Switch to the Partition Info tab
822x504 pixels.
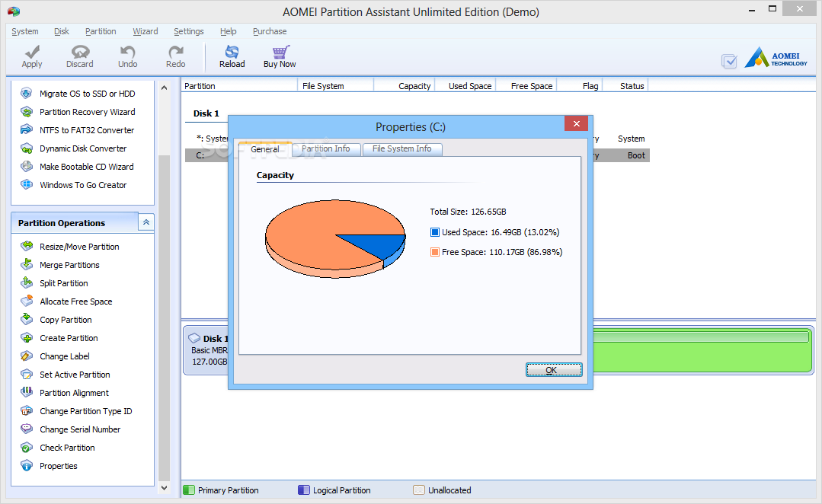click(x=326, y=148)
